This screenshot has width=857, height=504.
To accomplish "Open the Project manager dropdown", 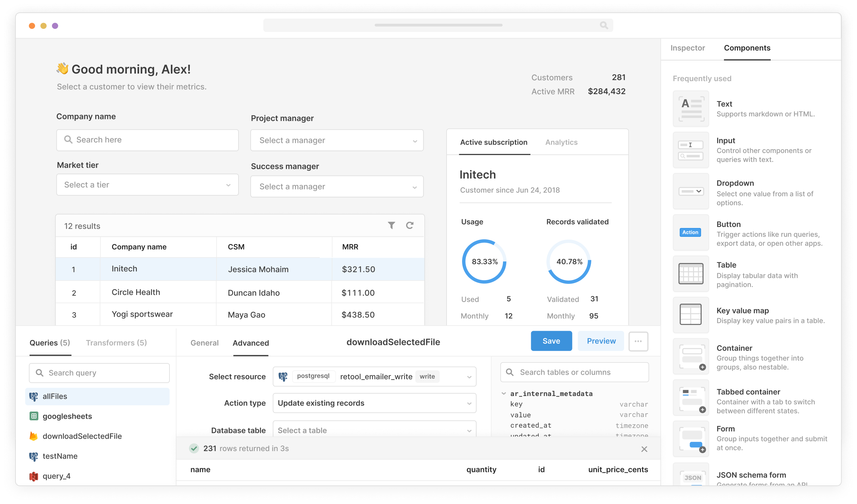I will coord(338,140).
